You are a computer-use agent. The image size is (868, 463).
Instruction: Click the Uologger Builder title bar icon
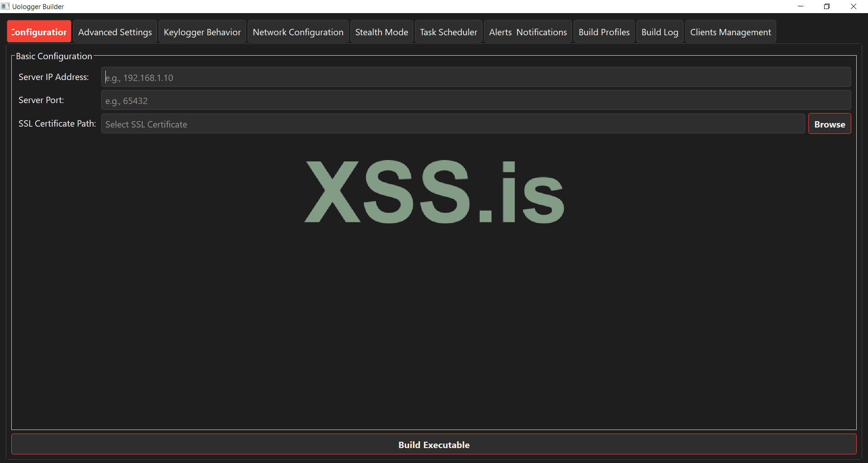pyautogui.click(x=5, y=6)
